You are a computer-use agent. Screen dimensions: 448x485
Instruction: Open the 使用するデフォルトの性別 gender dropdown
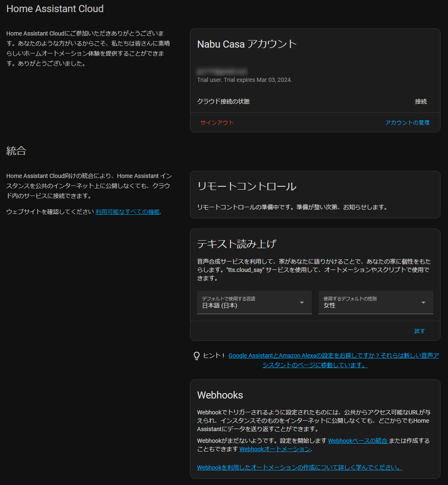[376, 302]
